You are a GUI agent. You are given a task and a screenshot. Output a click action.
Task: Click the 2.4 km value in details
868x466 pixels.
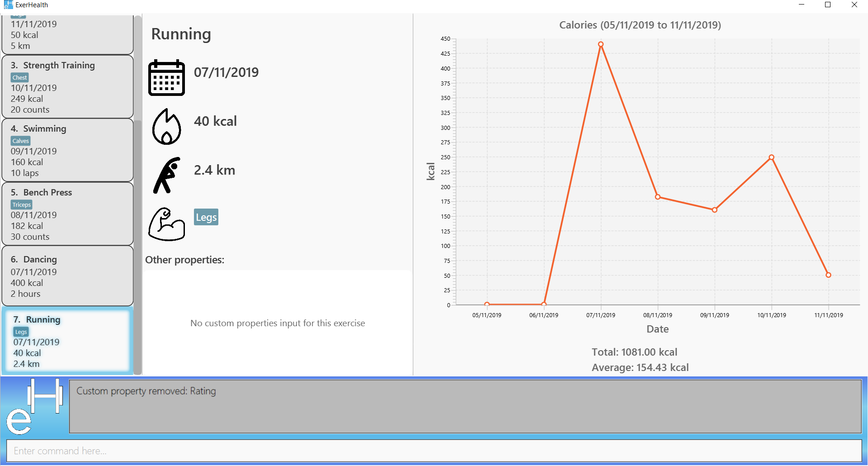point(214,170)
